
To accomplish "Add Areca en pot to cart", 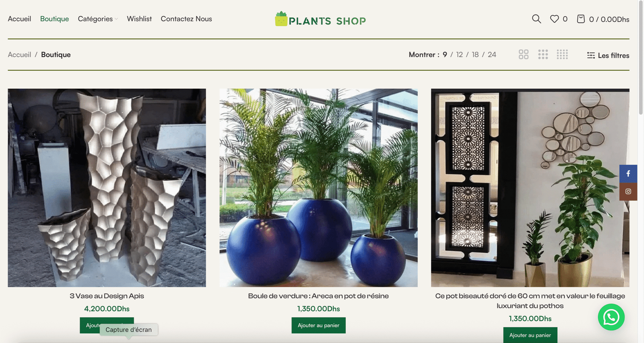I will coord(318,325).
